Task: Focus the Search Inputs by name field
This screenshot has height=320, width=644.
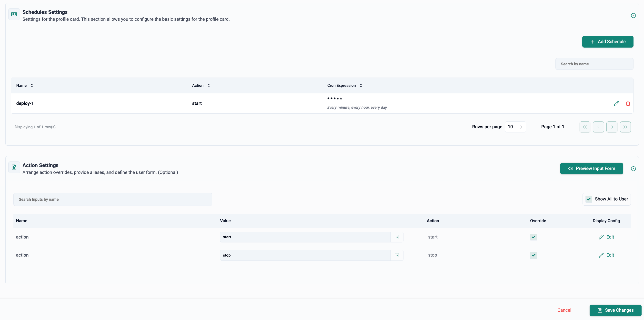Action: tap(112, 199)
